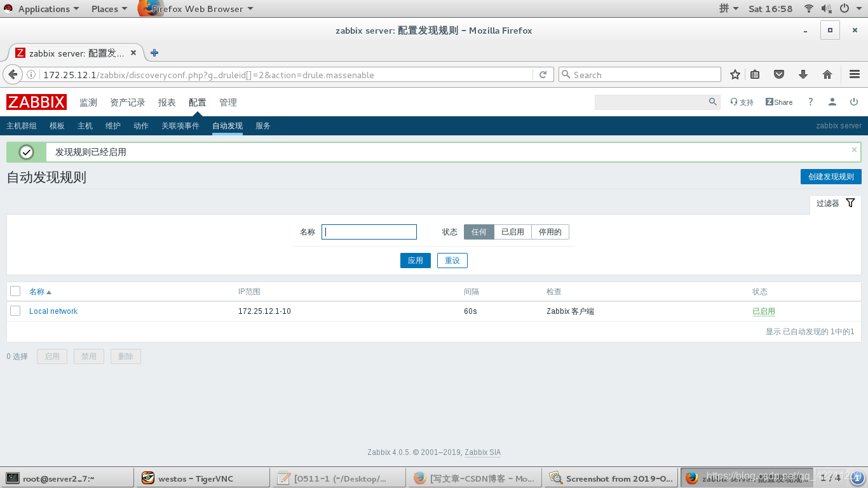Screen dimensions: 868x488
Task: Go to the 主机群组 submenu
Action: click(22, 126)
